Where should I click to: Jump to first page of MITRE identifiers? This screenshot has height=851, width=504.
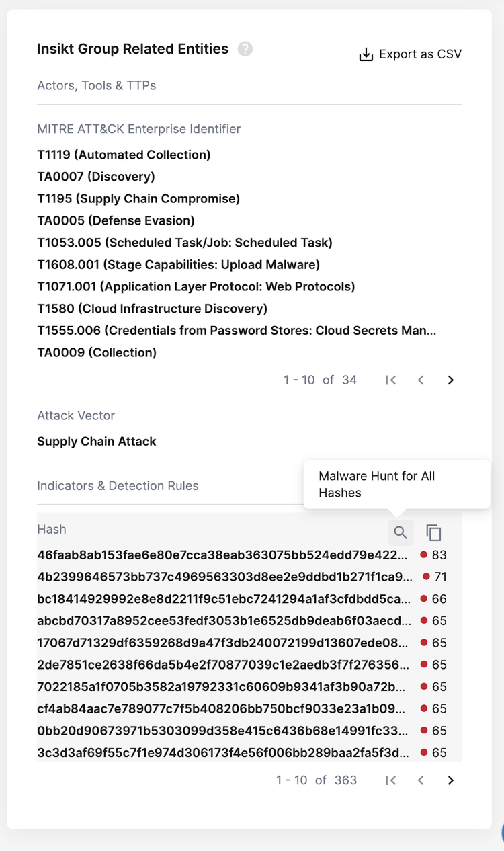click(x=391, y=380)
